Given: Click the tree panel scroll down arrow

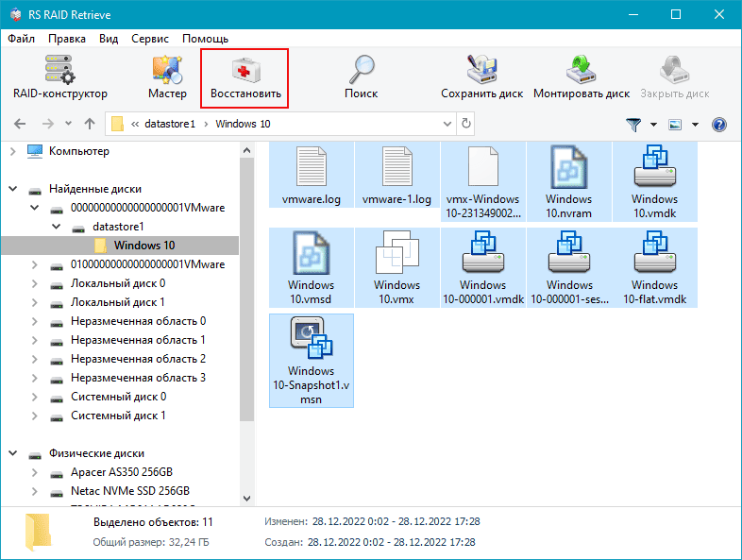Looking at the screenshot, I should [x=246, y=498].
